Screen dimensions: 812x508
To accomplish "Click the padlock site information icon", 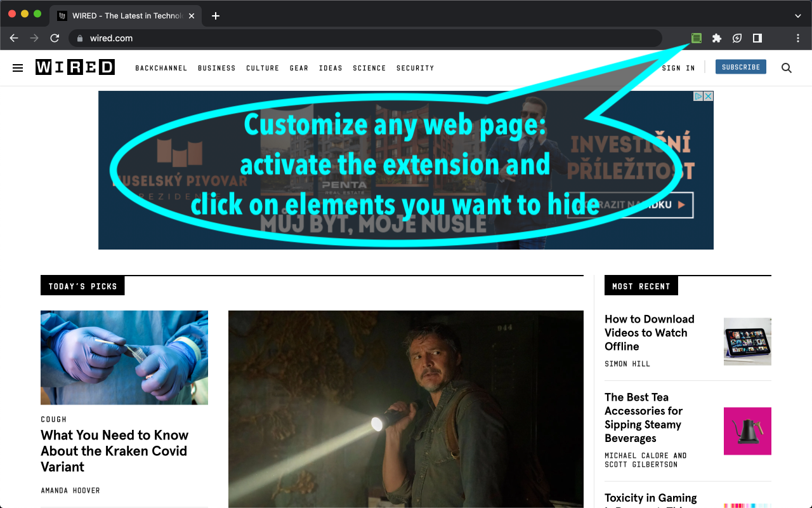I will 79,38.
